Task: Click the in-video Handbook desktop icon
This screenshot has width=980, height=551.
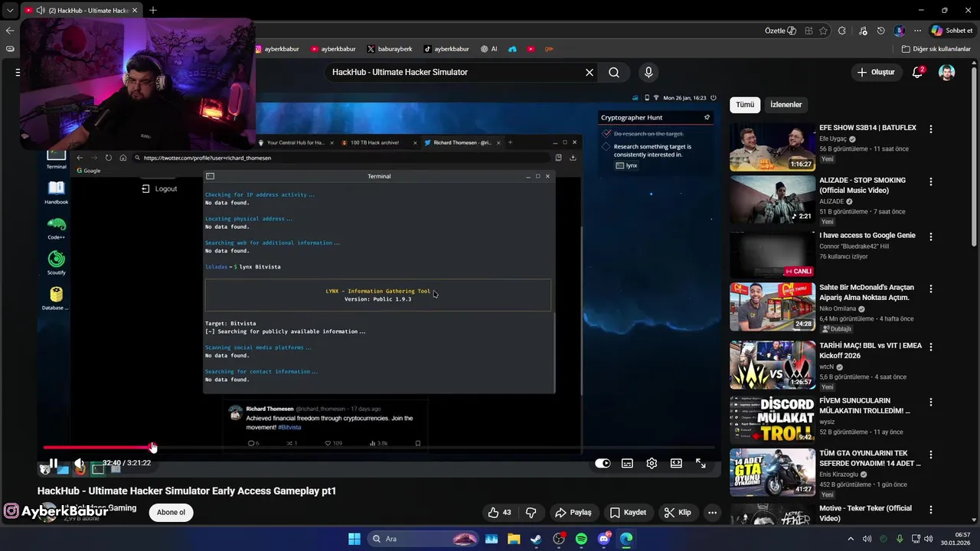Action: click(x=56, y=192)
